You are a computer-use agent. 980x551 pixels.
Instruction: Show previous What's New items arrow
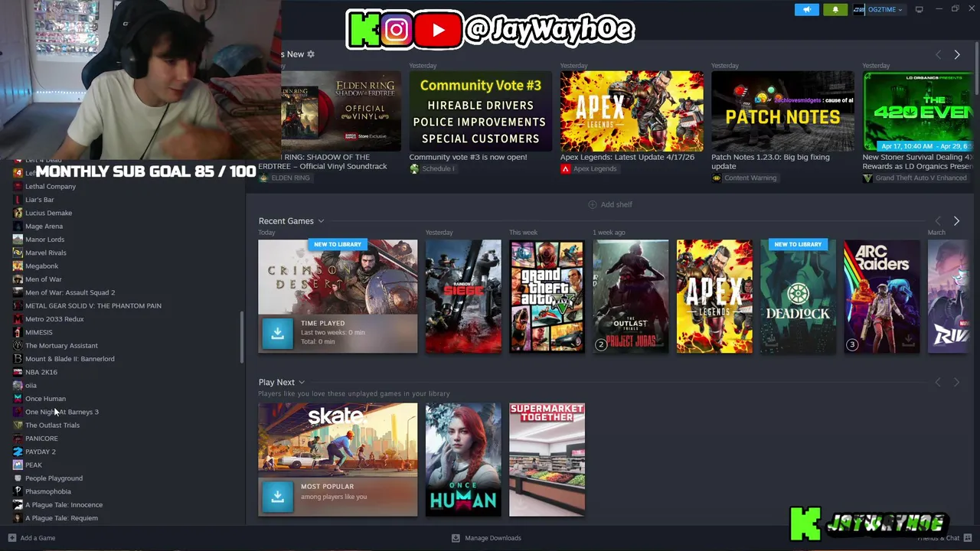[x=938, y=54]
